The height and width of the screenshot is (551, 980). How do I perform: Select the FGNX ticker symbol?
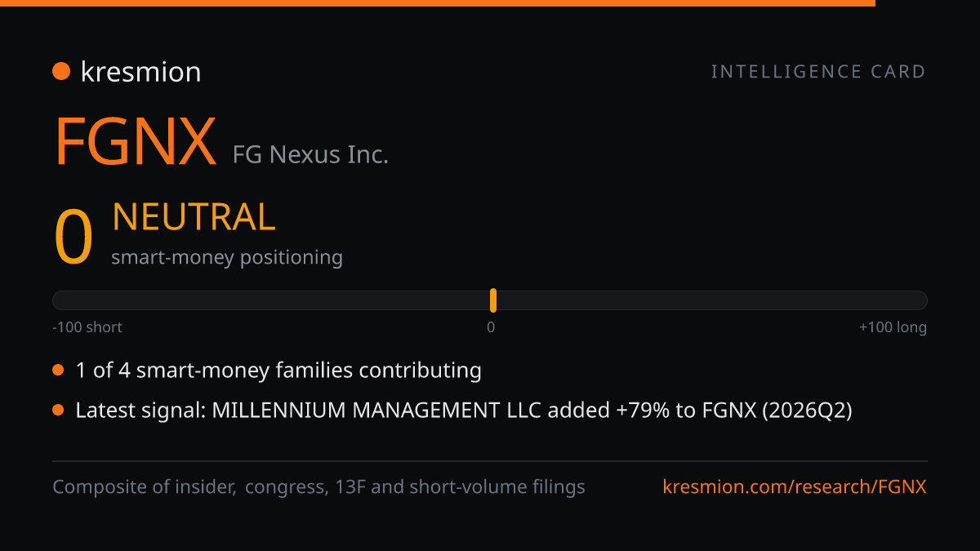[136, 141]
